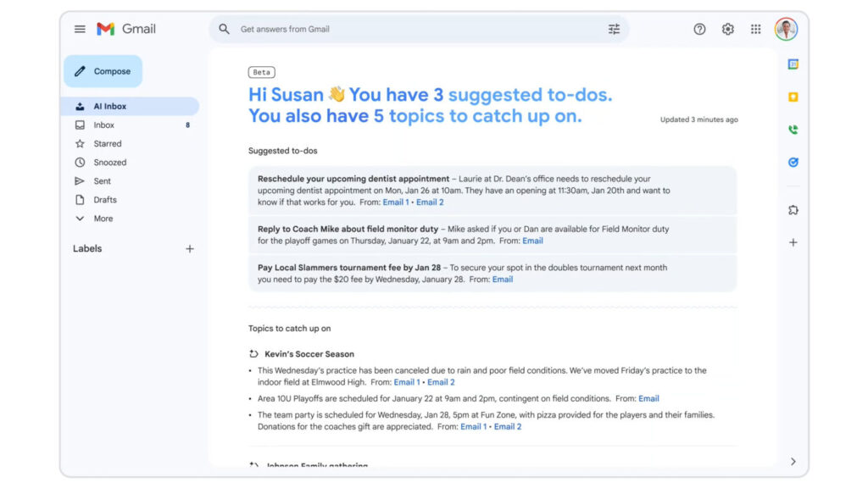Screen dimensions: 868x488
Task: Switch to the AI Inbox view
Action: point(110,106)
